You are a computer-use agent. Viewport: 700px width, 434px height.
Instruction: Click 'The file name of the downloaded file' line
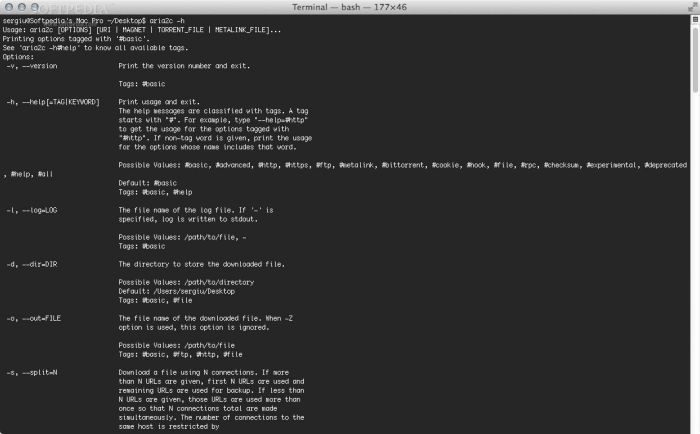205,318
